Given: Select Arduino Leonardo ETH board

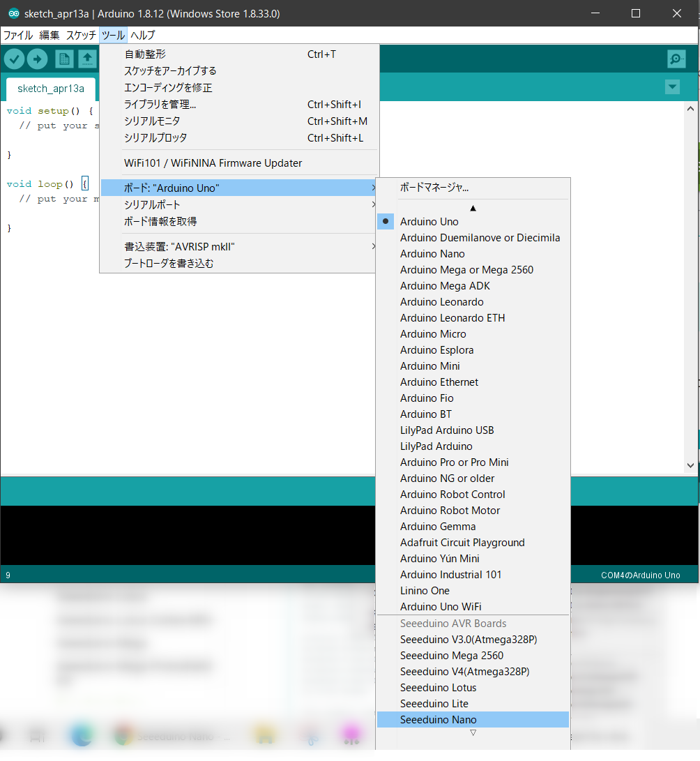Looking at the screenshot, I should 473,318.
